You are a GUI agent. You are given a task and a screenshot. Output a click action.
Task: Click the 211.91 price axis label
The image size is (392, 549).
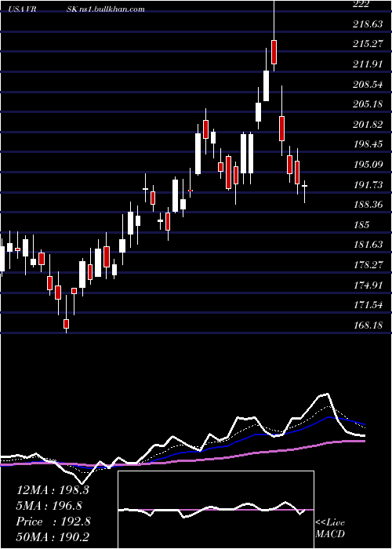[367, 64]
